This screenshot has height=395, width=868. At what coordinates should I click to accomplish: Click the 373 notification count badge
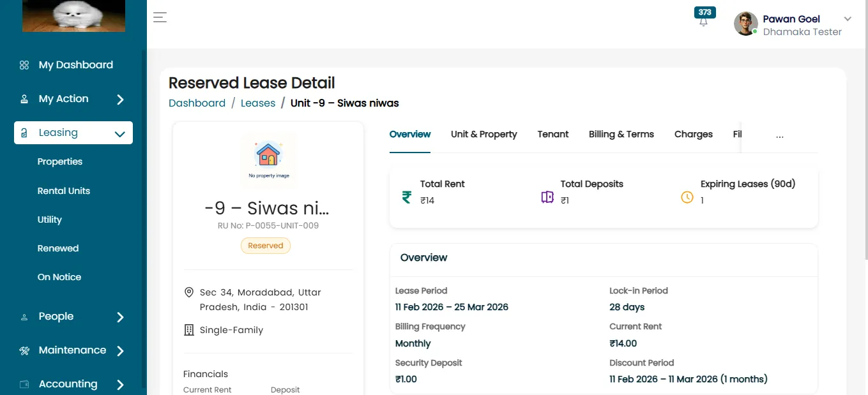[x=705, y=12]
